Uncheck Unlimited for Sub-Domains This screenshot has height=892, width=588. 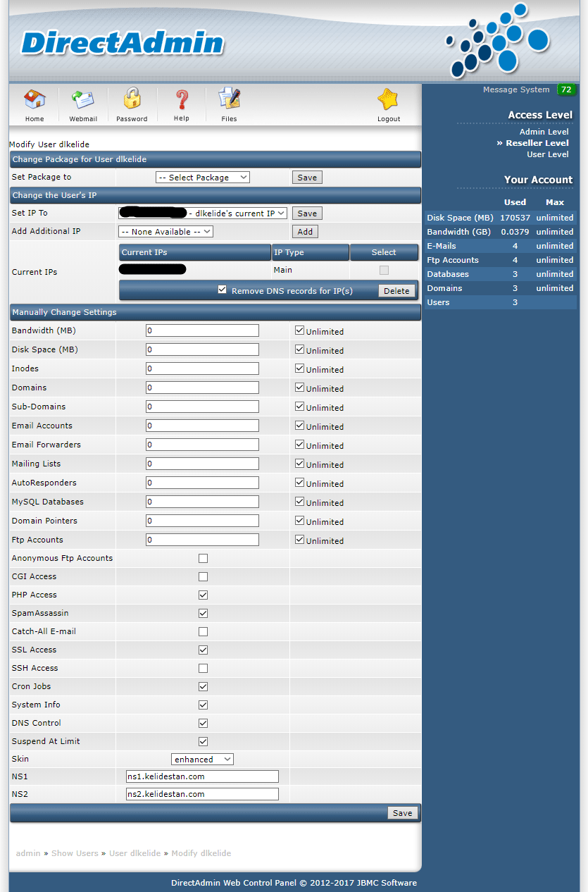(x=299, y=406)
